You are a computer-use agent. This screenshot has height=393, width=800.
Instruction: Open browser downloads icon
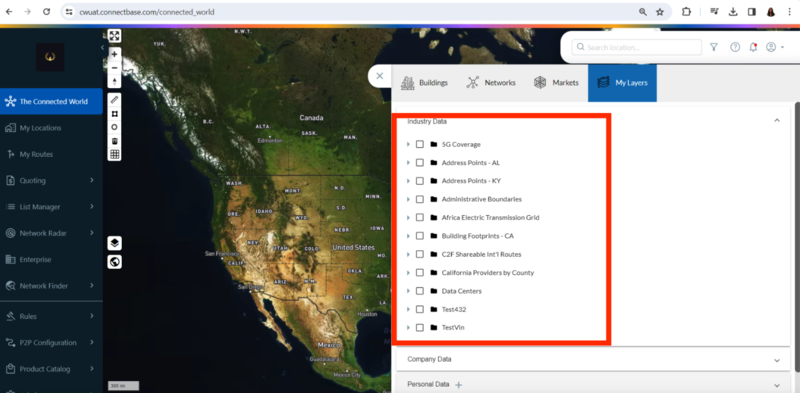coord(733,12)
